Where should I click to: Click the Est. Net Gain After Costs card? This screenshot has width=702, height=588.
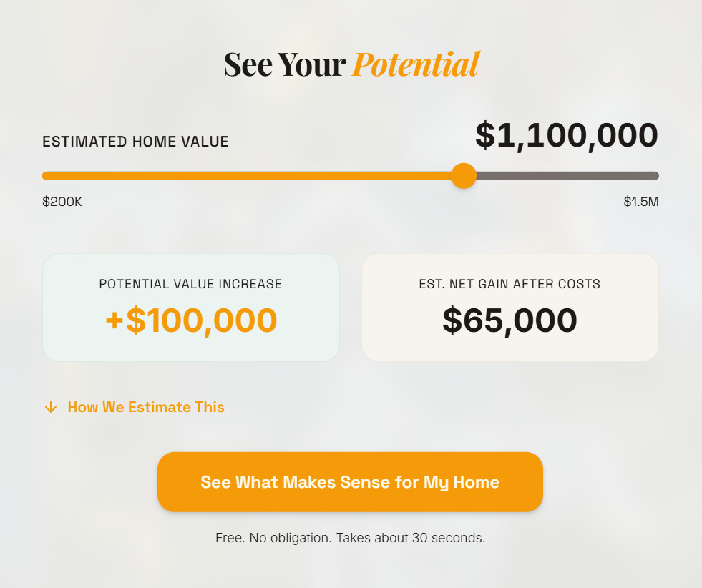click(x=510, y=307)
